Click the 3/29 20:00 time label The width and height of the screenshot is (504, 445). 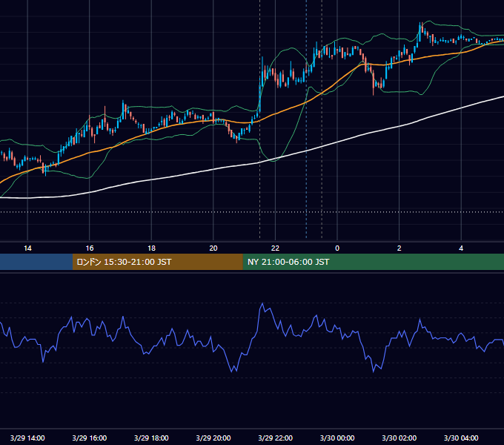213,438
